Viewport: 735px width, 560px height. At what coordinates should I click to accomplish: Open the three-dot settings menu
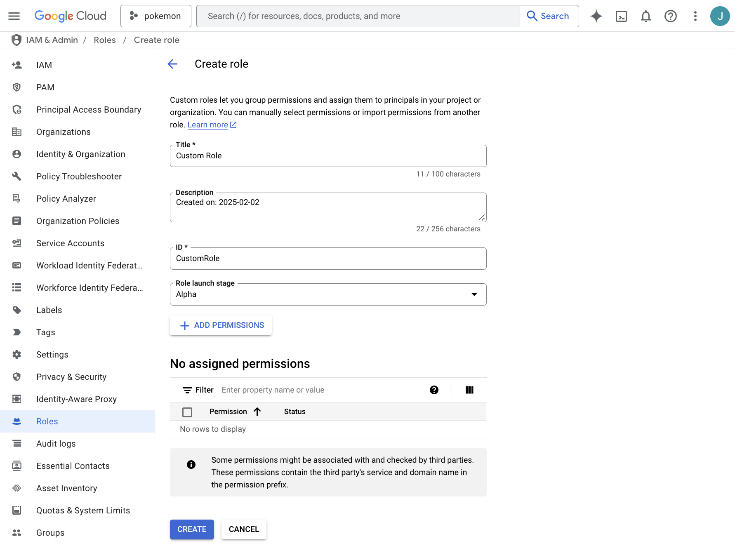coord(695,16)
